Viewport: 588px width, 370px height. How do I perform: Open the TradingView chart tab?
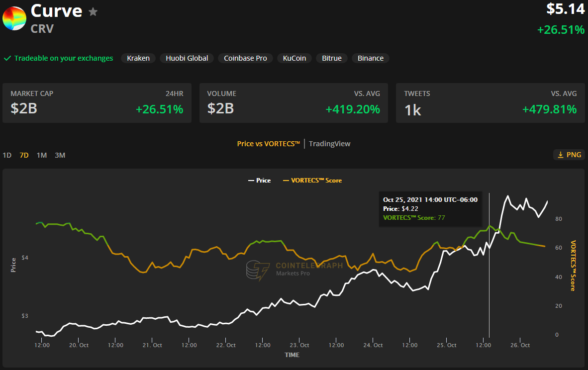[x=329, y=144]
